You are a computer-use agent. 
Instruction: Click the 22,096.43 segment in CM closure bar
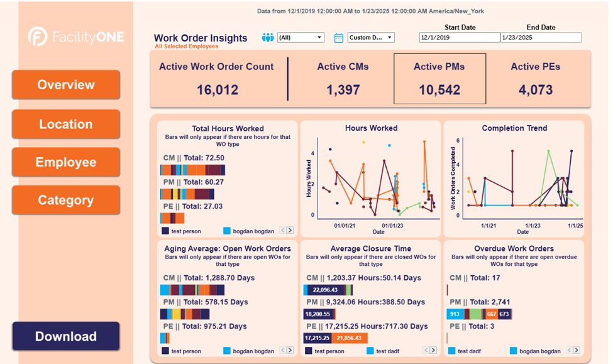pyautogui.click(x=326, y=290)
